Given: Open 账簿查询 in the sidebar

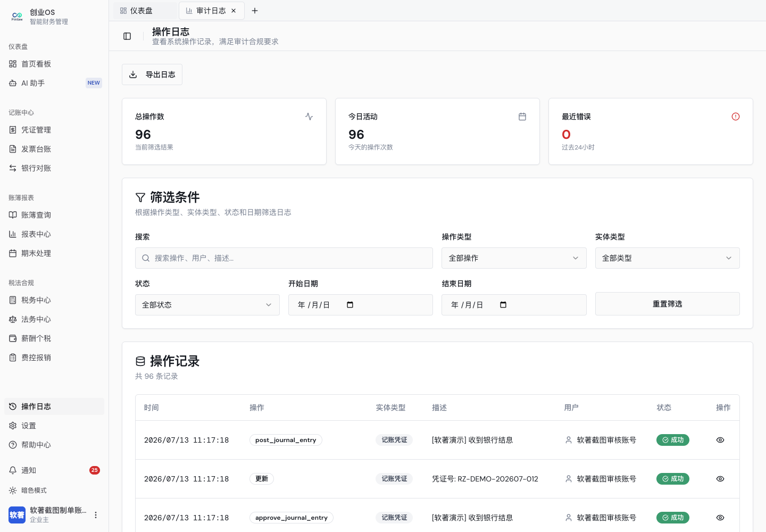Looking at the screenshot, I should (54, 215).
